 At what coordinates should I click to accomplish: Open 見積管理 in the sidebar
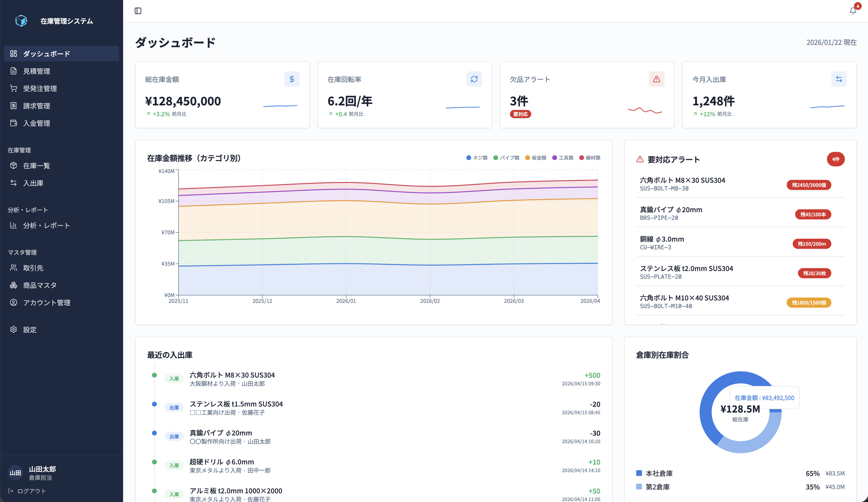[61, 71]
